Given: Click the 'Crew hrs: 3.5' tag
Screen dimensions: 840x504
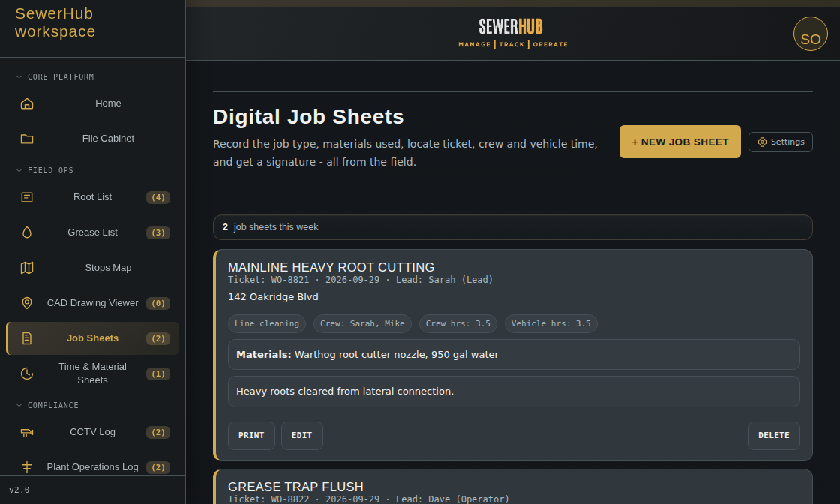Looking at the screenshot, I should 458,323.
